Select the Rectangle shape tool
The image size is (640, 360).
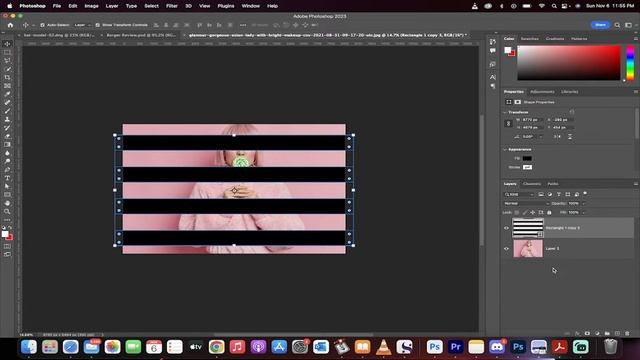point(7,195)
